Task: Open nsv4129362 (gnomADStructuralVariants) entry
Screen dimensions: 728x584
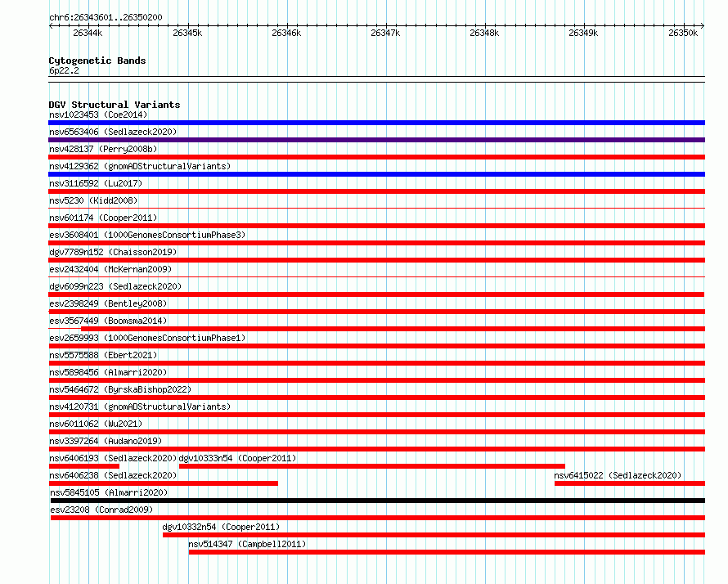Action: [x=140, y=166]
